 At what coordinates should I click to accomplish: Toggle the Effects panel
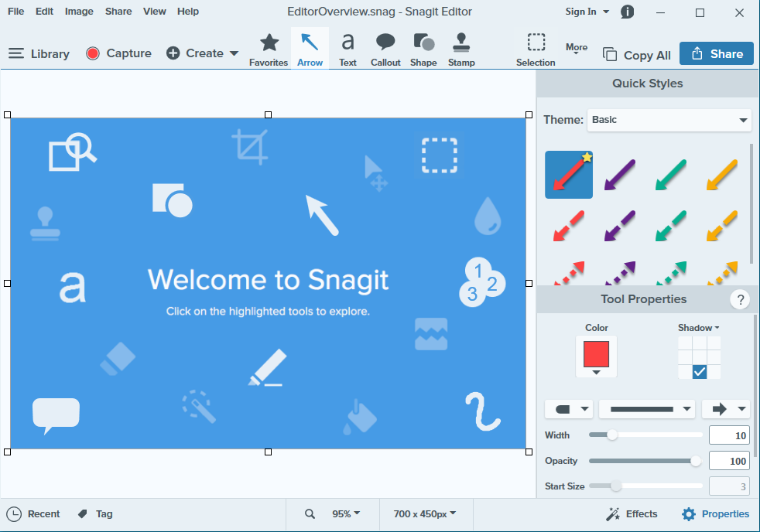pyautogui.click(x=632, y=514)
